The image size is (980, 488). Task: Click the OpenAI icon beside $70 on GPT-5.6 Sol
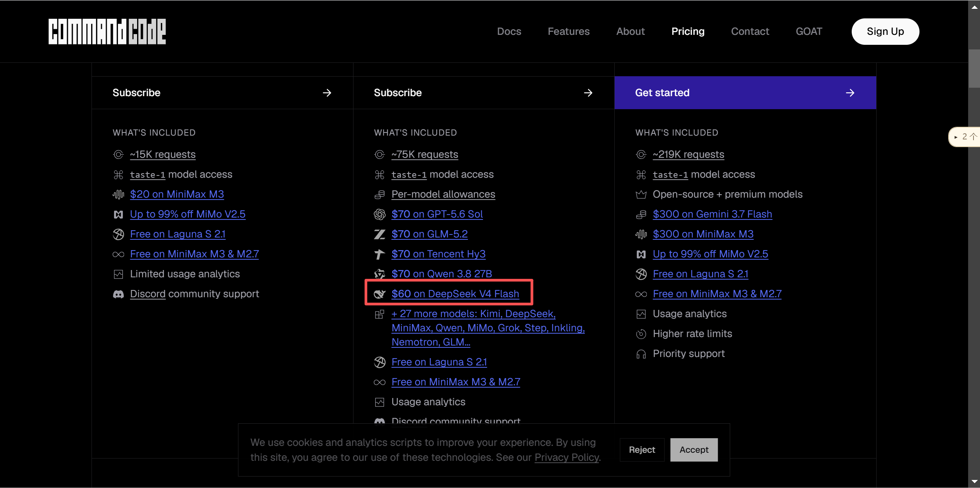380,215
